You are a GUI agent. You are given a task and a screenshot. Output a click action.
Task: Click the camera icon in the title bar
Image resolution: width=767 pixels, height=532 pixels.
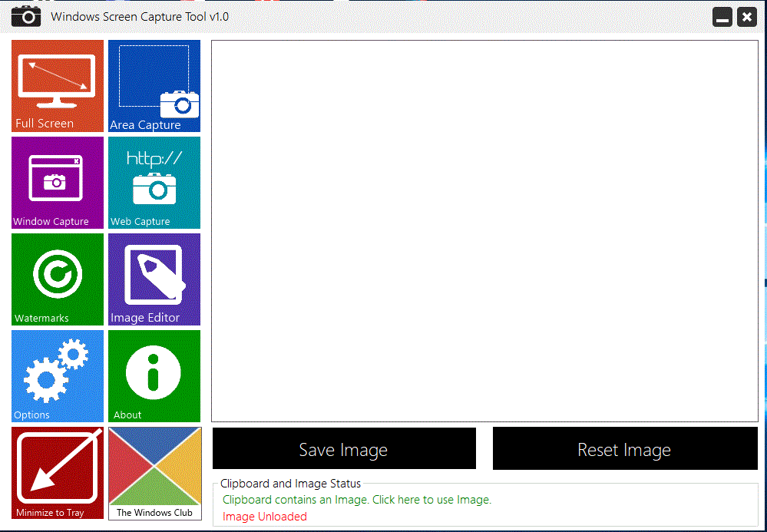25,16
